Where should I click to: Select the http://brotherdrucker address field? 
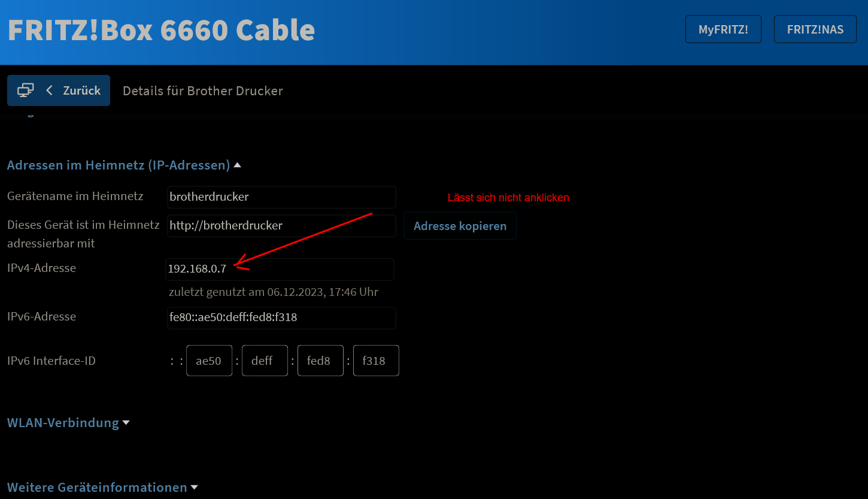(x=281, y=226)
